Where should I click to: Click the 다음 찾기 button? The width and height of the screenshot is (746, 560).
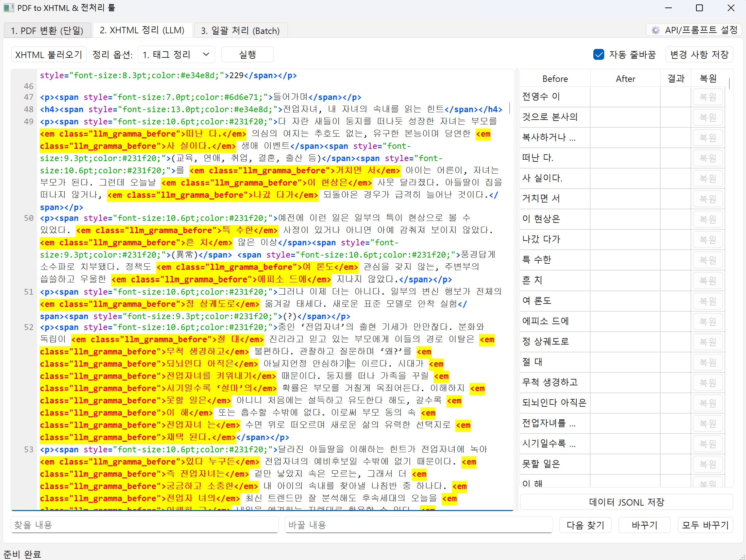tap(585, 525)
